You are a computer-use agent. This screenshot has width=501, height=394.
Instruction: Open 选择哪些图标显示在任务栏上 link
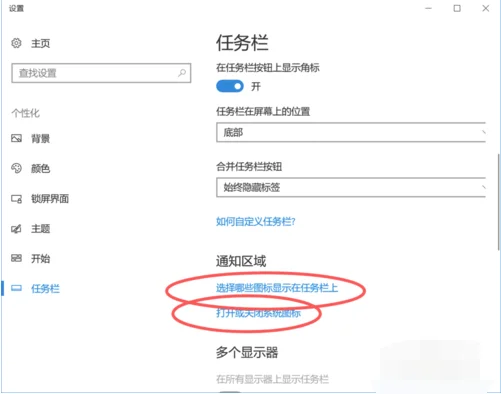277,288
